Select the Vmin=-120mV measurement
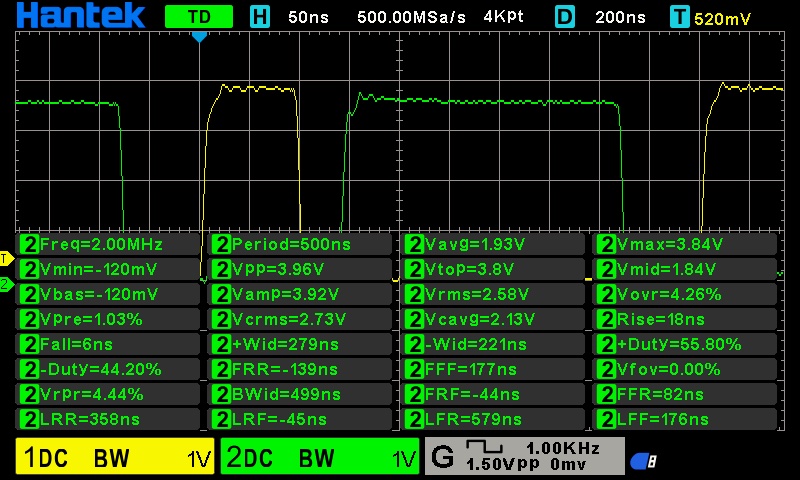800x480 pixels. (108, 269)
